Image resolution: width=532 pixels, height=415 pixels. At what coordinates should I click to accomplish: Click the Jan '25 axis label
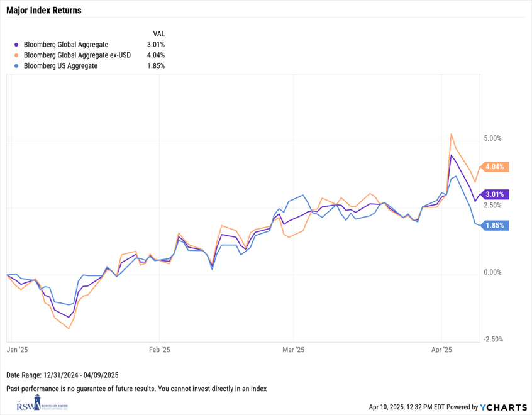16,349
